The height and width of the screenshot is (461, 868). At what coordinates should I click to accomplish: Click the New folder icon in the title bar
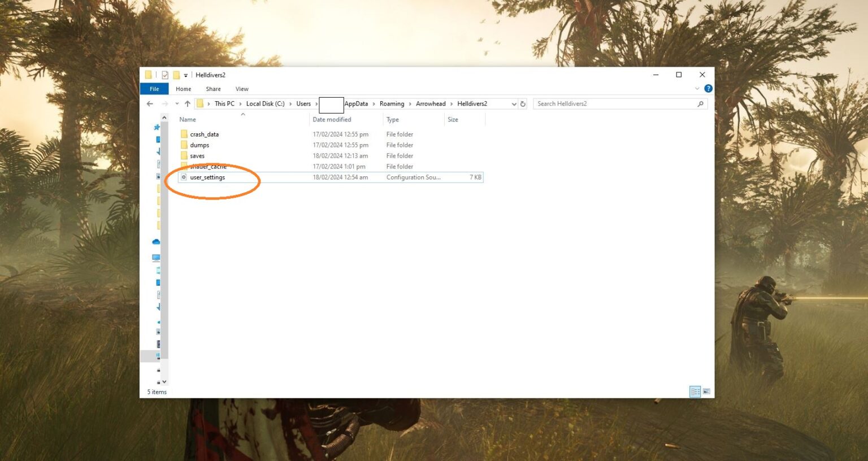tap(176, 75)
